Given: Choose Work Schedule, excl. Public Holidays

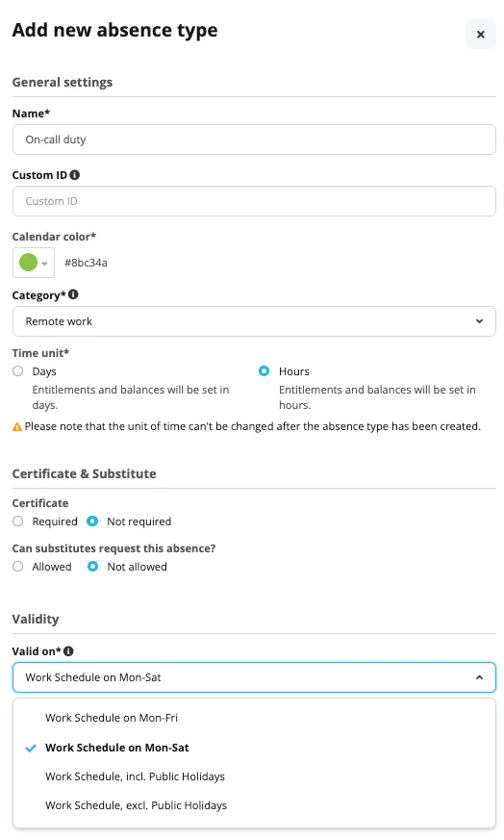Looking at the screenshot, I should tap(254, 805).
